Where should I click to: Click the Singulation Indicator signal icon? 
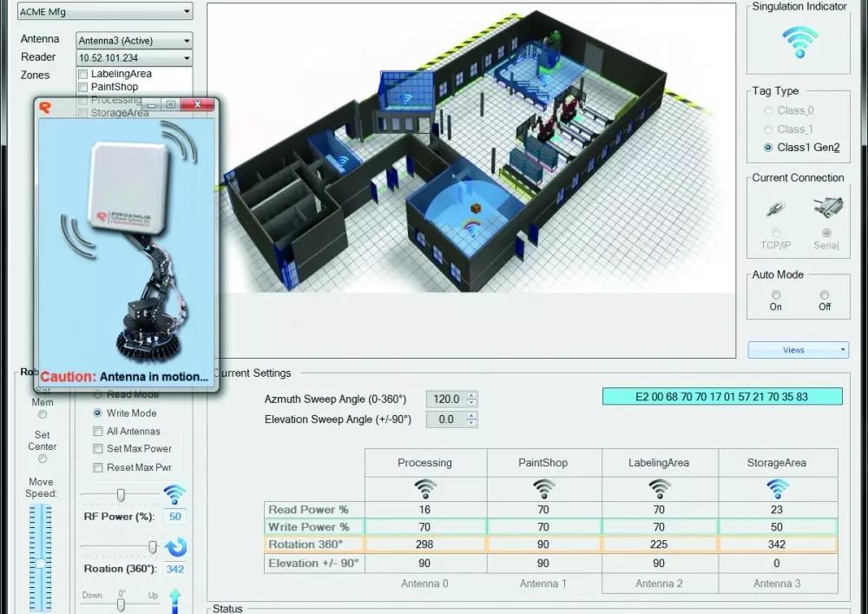[x=799, y=42]
